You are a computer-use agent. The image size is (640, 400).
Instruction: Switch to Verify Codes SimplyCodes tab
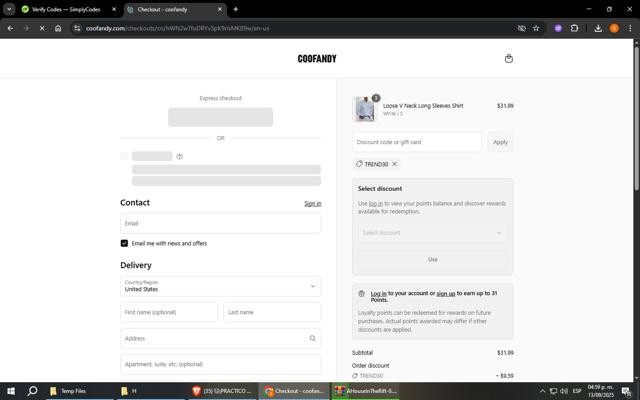click(x=66, y=9)
